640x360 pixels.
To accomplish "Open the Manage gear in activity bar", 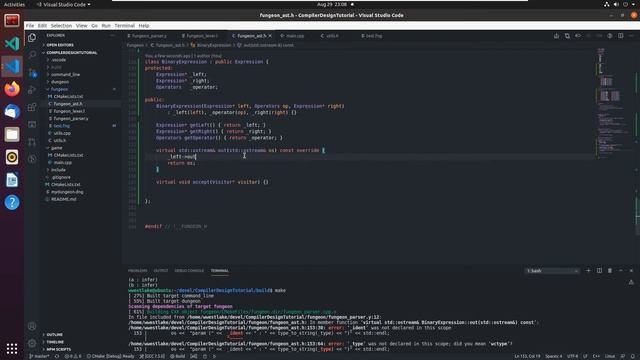I will tap(32, 343).
